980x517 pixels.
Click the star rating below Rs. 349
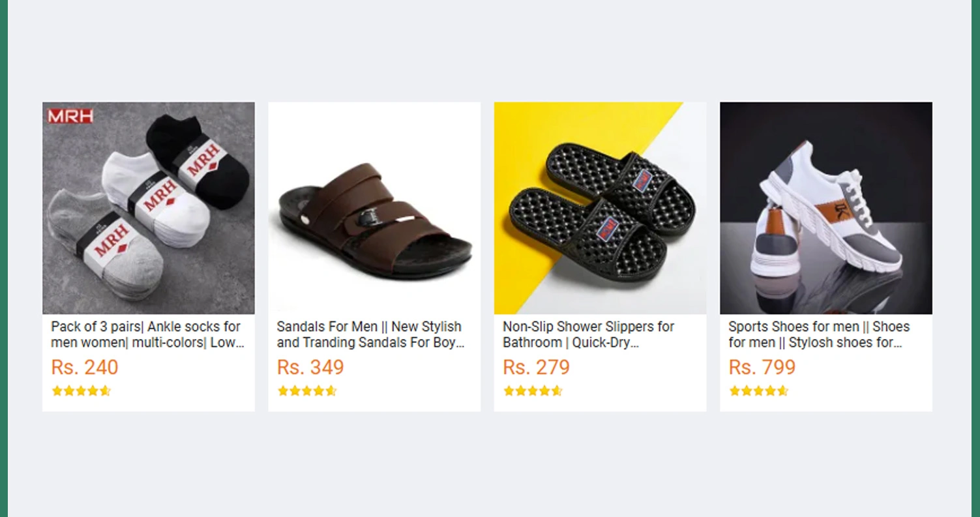[x=307, y=391]
